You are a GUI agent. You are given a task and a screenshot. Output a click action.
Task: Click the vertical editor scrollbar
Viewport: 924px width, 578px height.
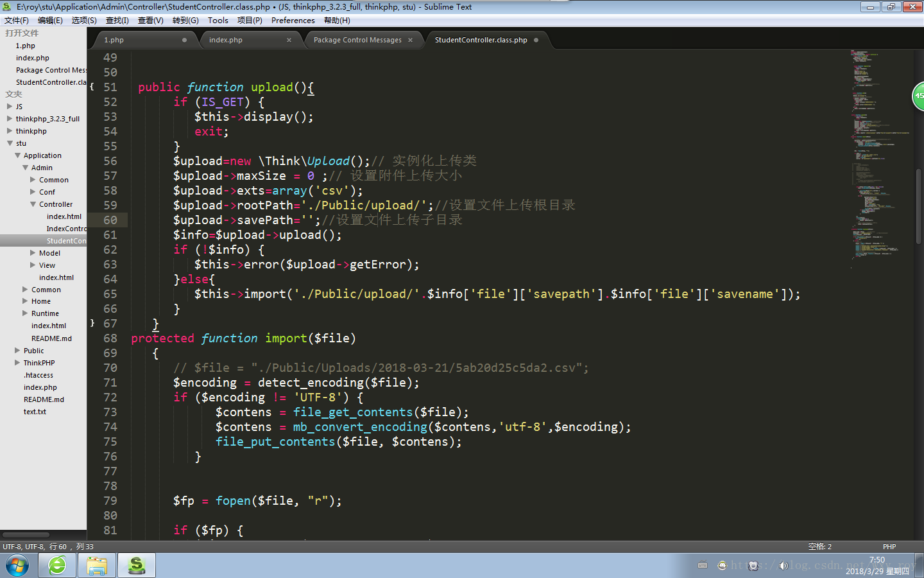pyautogui.click(x=919, y=206)
